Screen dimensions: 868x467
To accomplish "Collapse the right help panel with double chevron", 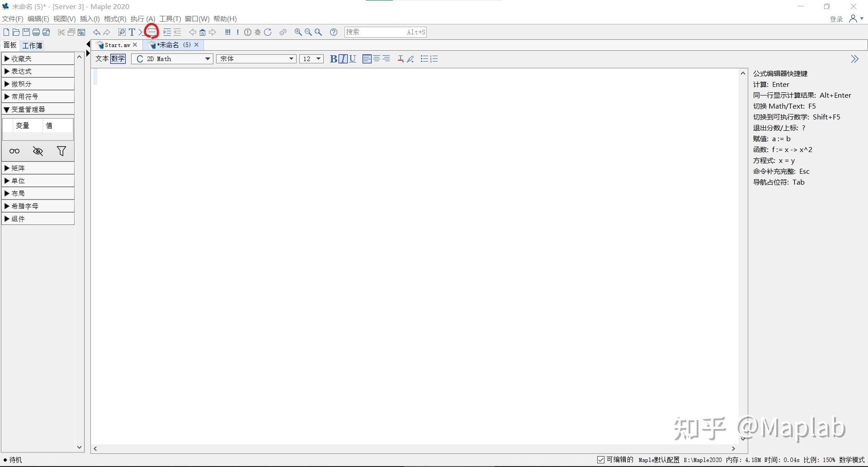I will pos(854,59).
